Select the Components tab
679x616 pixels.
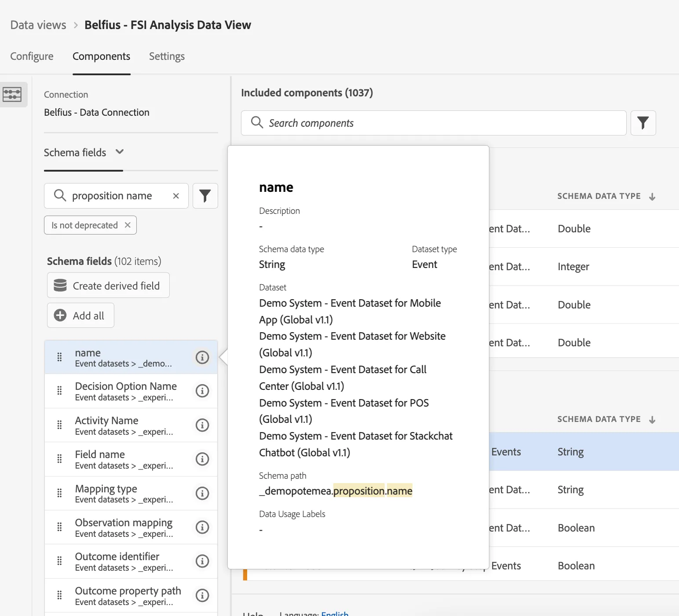(x=101, y=56)
